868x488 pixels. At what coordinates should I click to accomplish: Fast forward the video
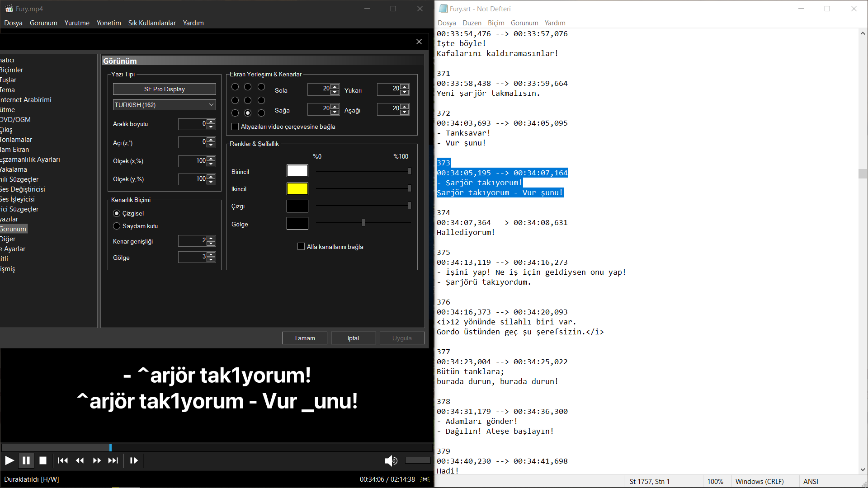pos(96,460)
